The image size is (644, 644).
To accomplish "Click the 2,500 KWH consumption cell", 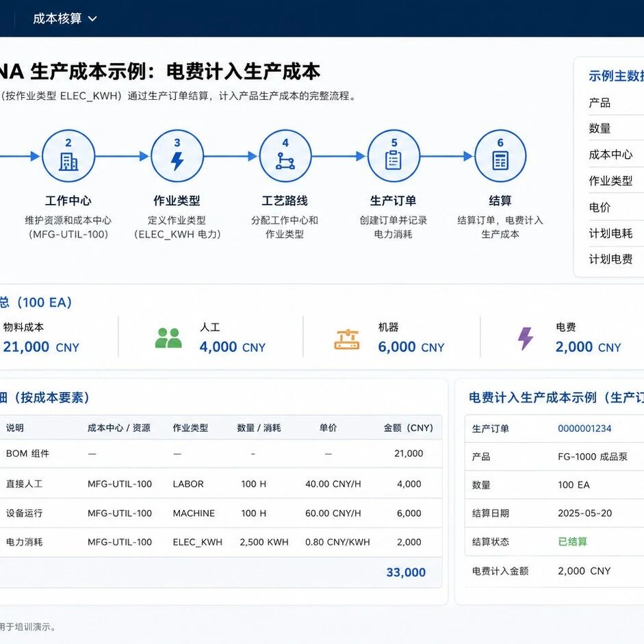I will (x=264, y=542).
